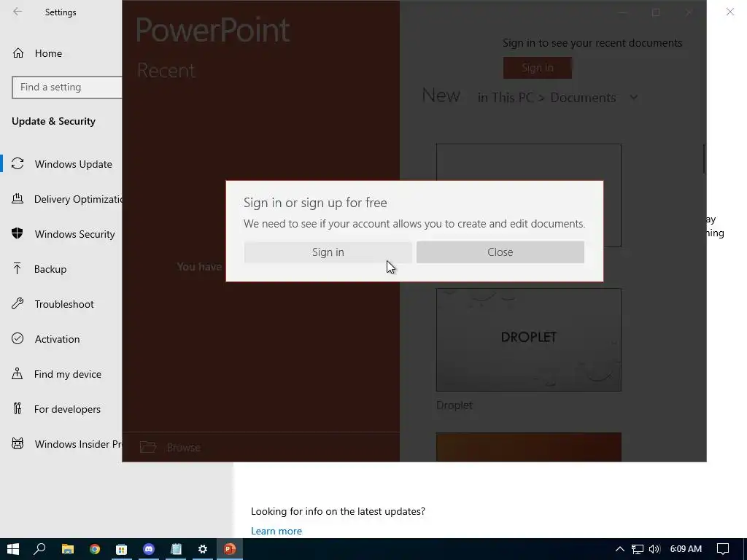Open Action Center notifications

pos(723,549)
